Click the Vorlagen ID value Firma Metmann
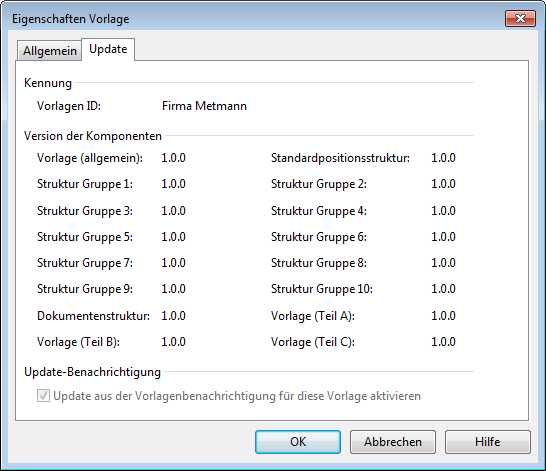 click(204, 106)
